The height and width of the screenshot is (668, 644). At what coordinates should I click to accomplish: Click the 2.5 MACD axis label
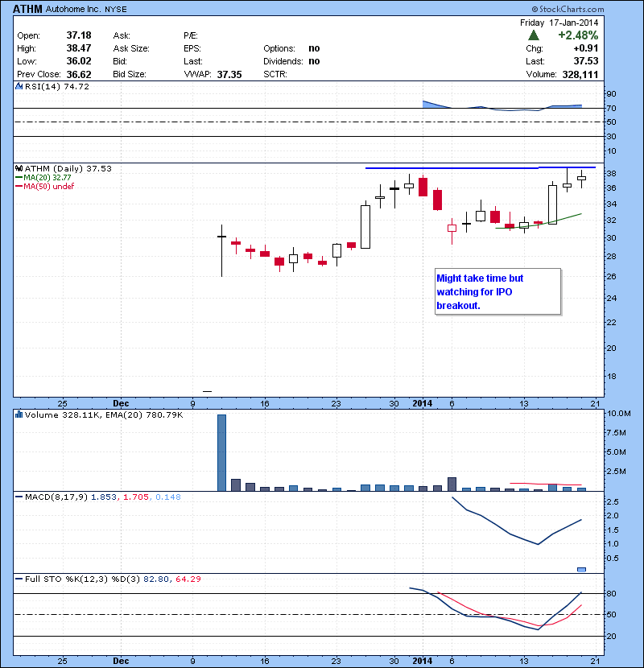tap(613, 502)
